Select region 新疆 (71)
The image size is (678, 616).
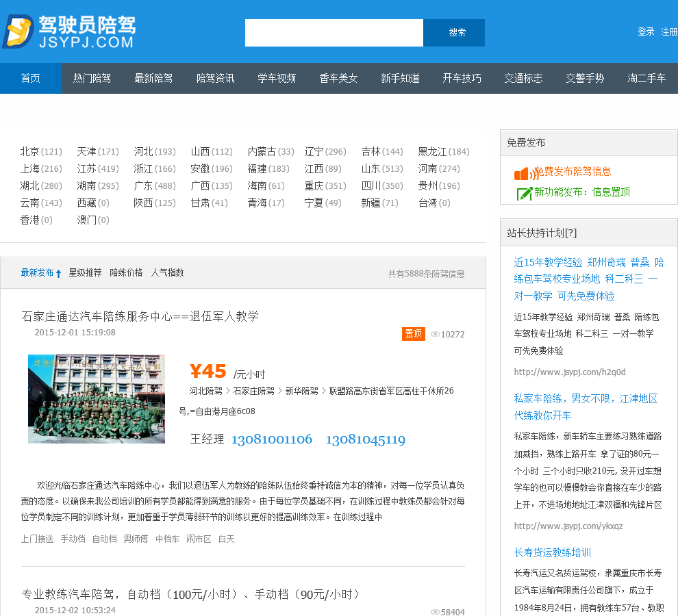(379, 203)
